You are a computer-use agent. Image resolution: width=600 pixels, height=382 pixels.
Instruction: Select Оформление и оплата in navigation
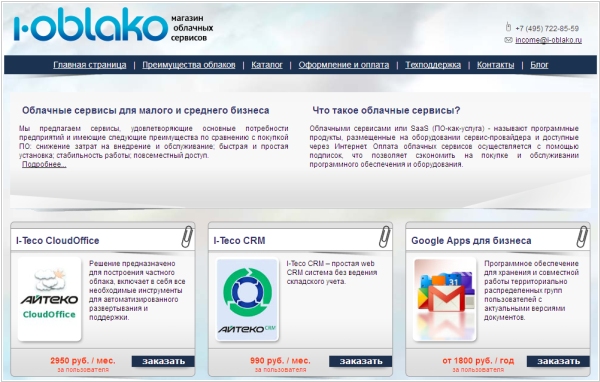pos(344,65)
